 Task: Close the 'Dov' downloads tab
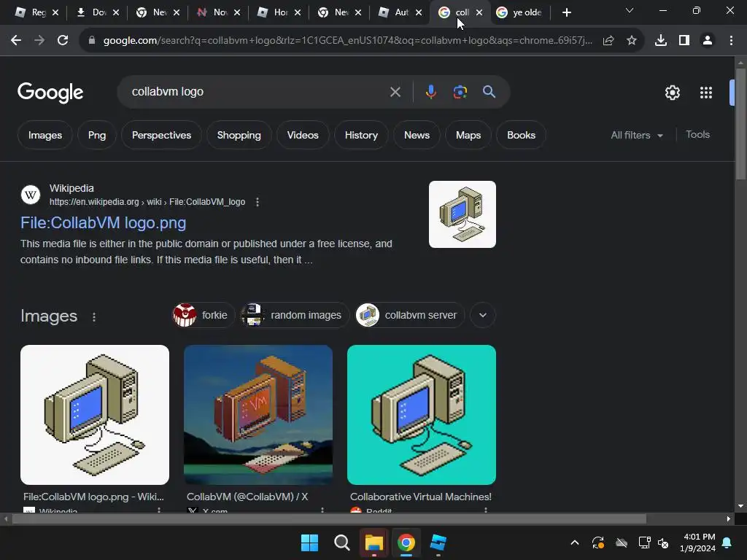click(116, 12)
